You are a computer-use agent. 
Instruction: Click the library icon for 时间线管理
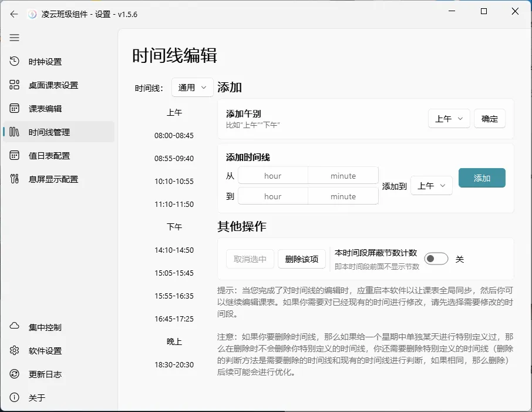click(14, 132)
